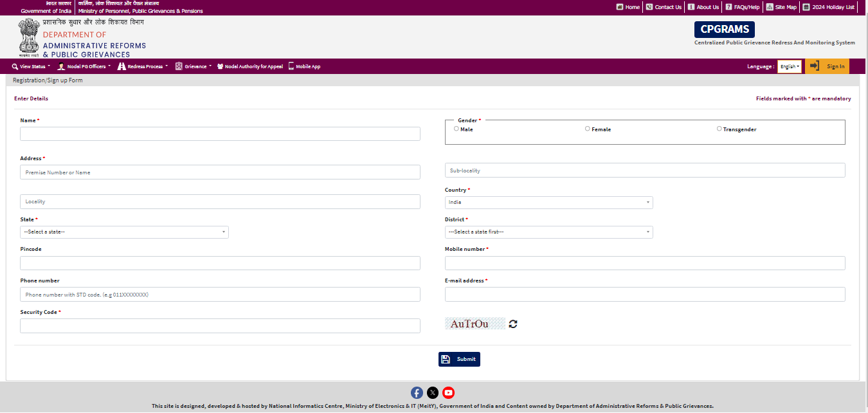Image resolution: width=868 pixels, height=413 pixels.
Task: Open the YouTube icon link in footer
Action: (x=448, y=392)
